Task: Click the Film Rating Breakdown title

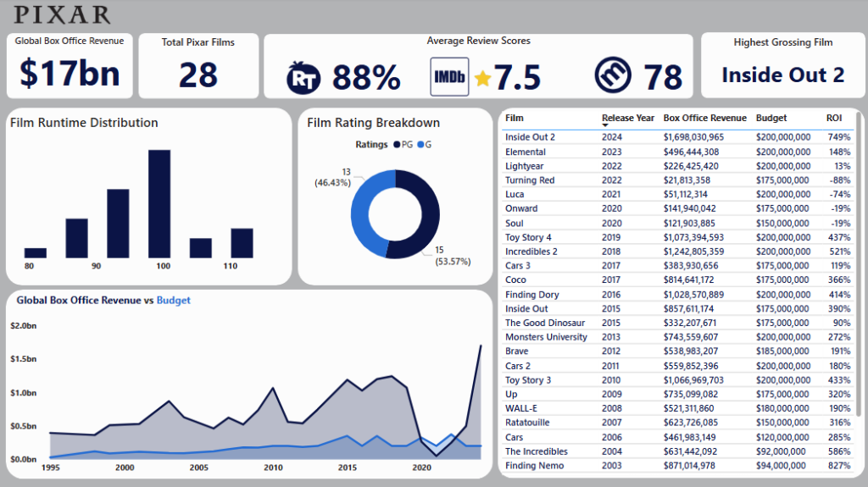Action: [374, 123]
